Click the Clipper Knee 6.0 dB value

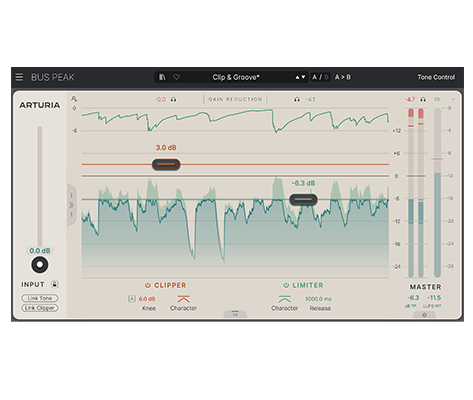147,299
